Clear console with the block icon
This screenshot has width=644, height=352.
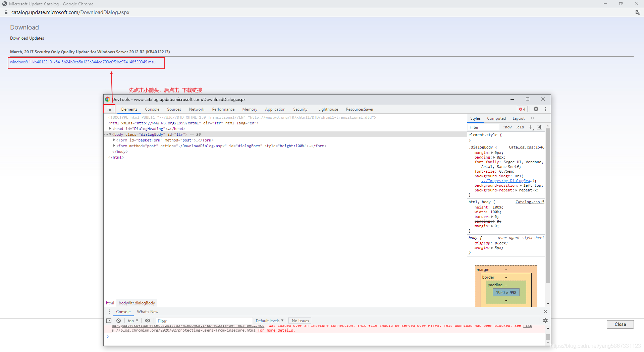(x=118, y=320)
